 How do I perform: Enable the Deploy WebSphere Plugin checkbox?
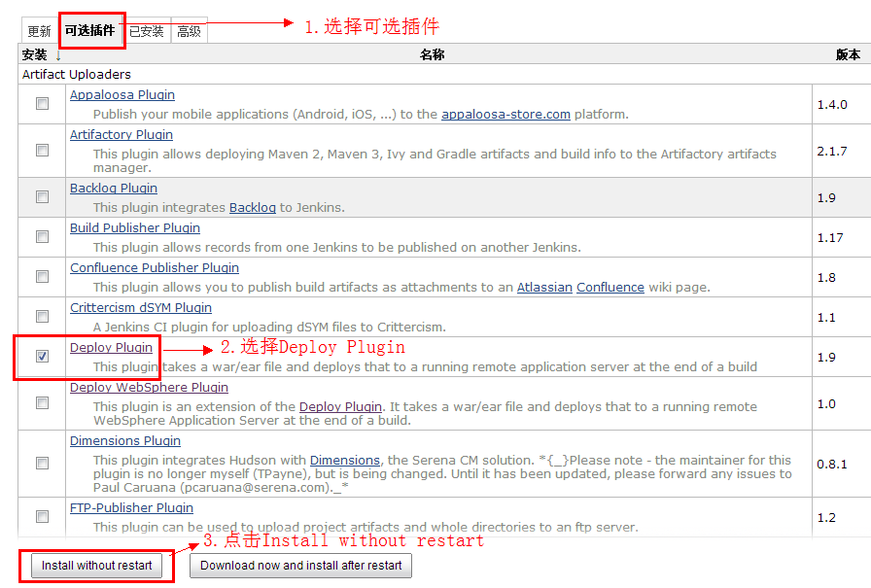(40, 402)
